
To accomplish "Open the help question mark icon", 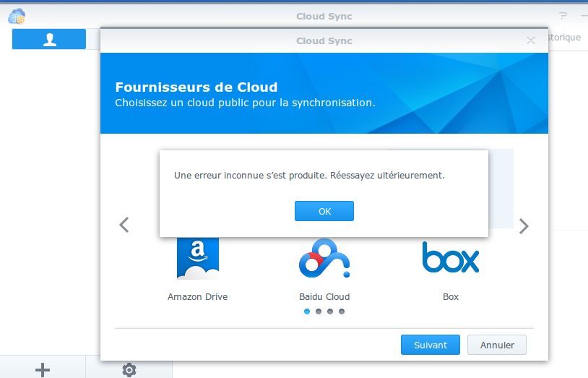I will (563, 16).
